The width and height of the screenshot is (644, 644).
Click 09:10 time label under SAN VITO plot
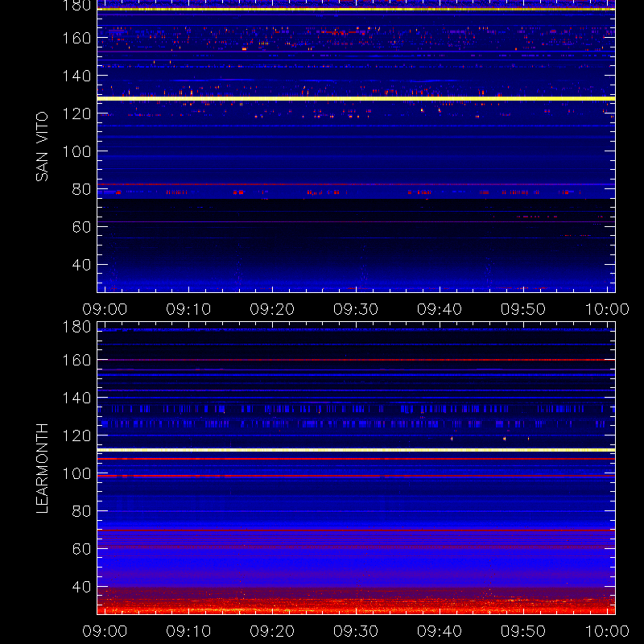coord(188,309)
